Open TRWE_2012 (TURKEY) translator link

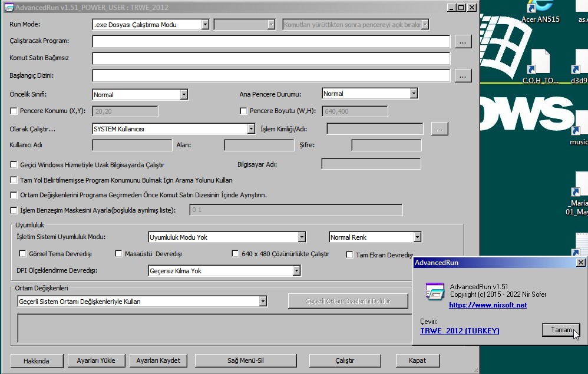[460, 330]
